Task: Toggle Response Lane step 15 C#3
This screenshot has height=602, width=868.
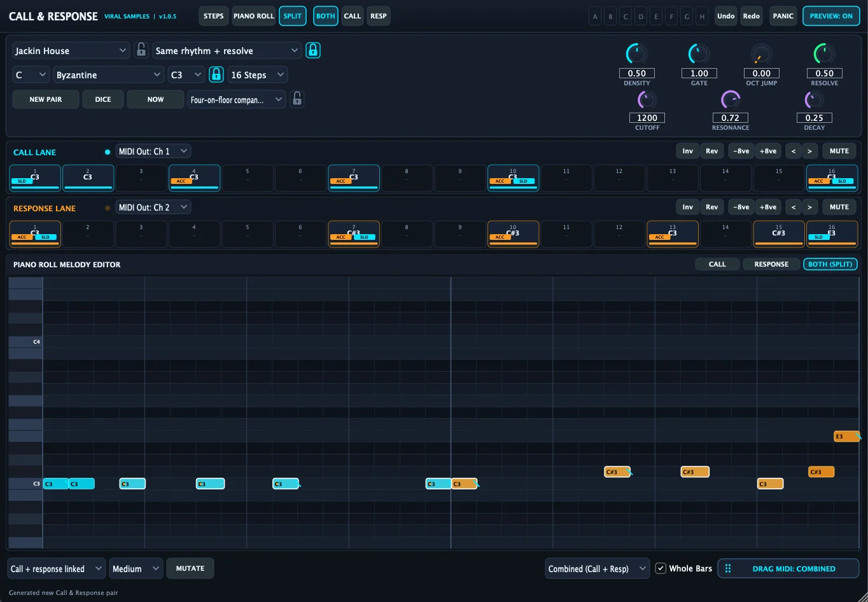Action: (x=779, y=234)
